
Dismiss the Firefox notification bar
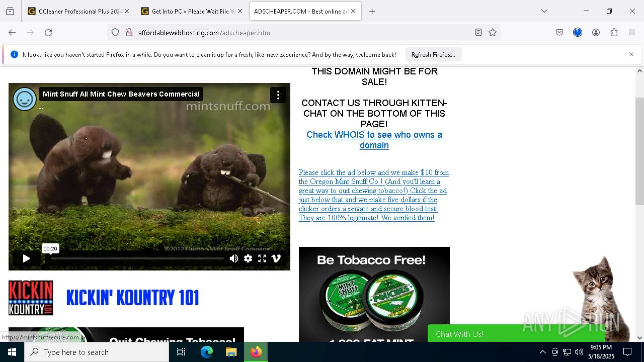tap(631, 54)
